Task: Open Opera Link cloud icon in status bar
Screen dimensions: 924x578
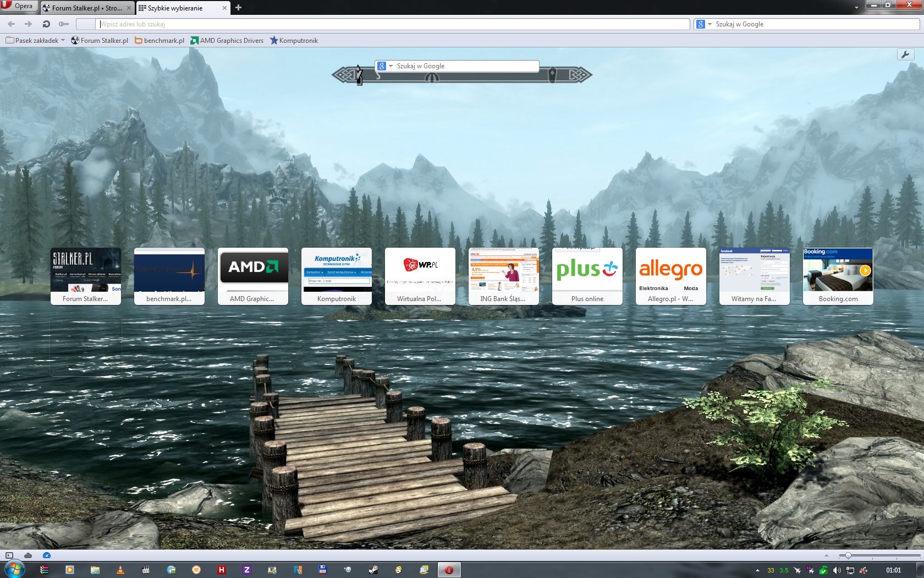Action: click(x=28, y=555)
